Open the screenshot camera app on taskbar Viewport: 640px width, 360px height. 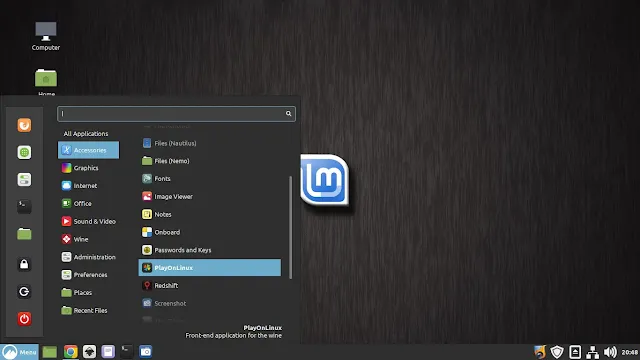tap(146, 352)
